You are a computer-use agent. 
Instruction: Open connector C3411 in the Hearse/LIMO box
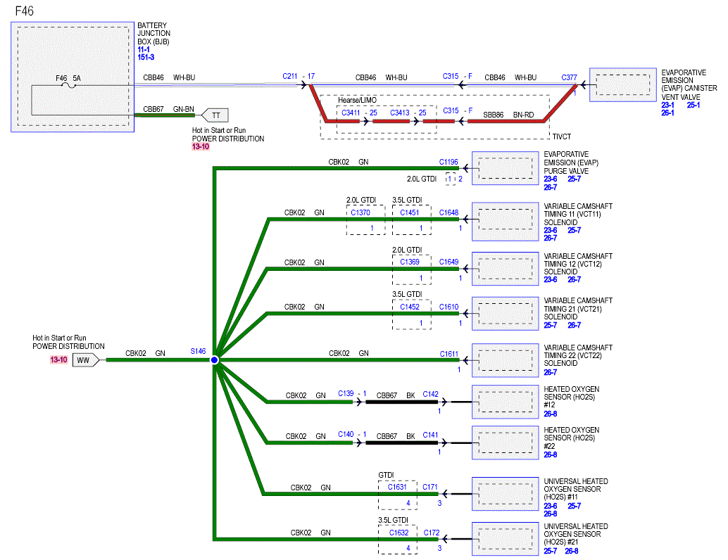tap(351, 113)
